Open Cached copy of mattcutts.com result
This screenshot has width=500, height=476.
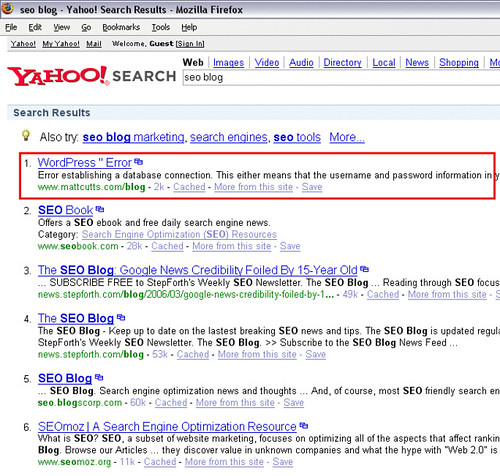[x=189, y=187]
